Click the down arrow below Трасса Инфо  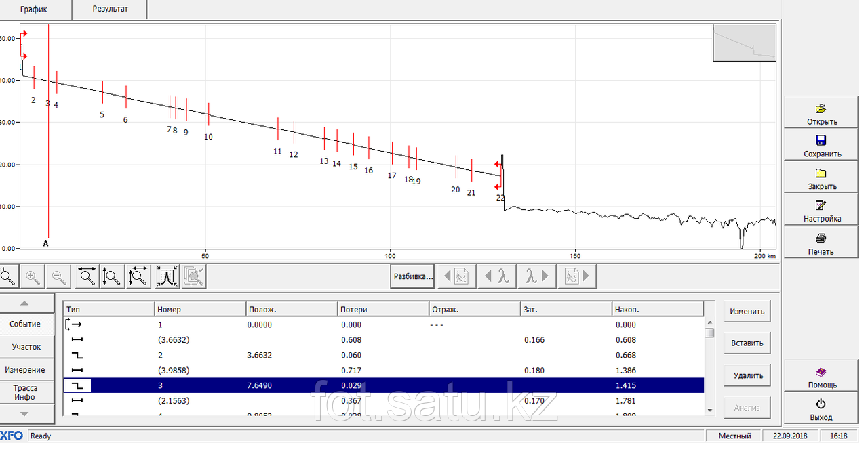point(27,413)
